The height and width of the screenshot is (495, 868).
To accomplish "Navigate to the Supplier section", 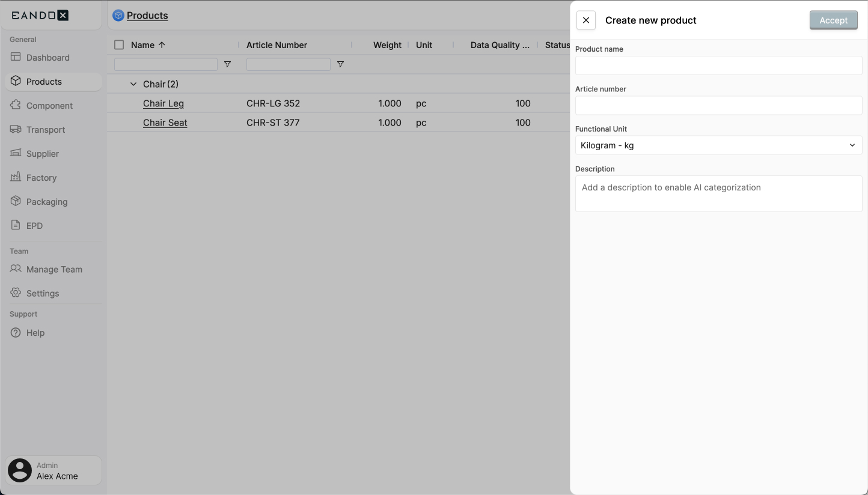I will (41, 153).
